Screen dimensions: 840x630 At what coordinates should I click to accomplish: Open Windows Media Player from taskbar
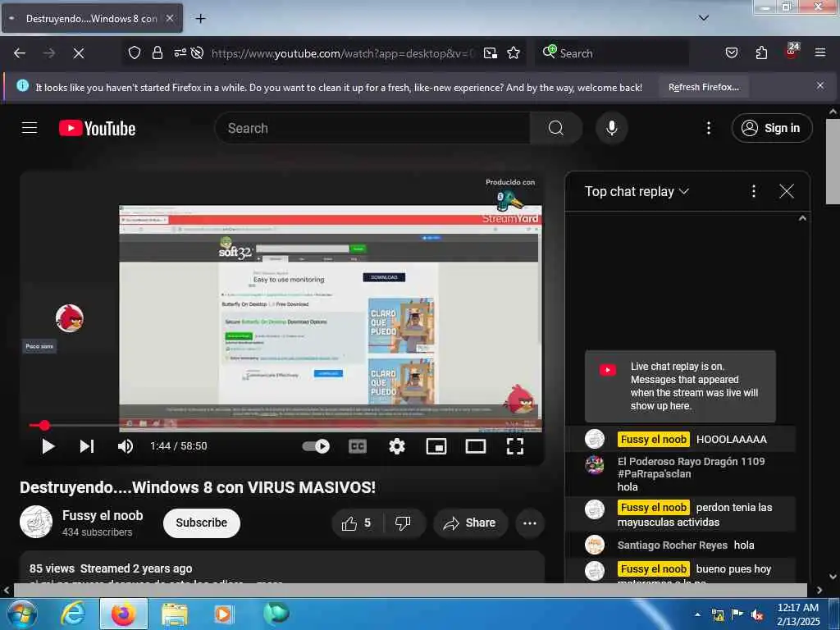[x=223, y=614]
